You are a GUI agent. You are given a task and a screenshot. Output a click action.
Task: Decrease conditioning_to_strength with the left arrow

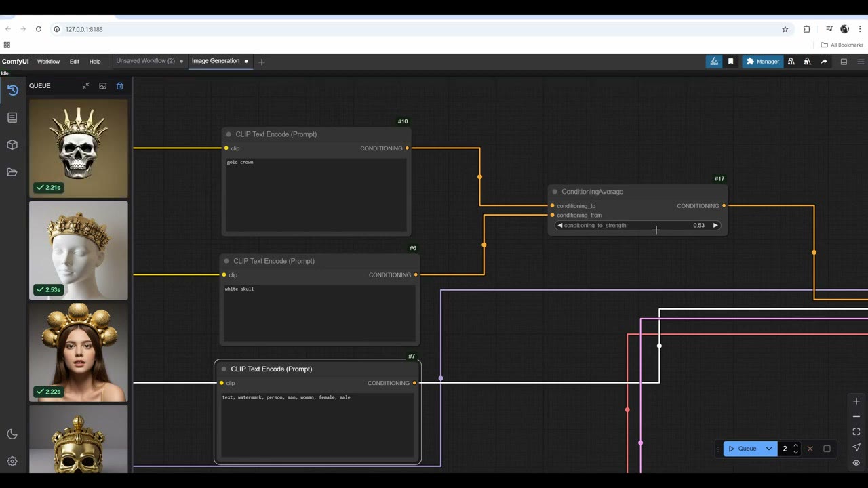pyautogui.click(x=559, y=226)
